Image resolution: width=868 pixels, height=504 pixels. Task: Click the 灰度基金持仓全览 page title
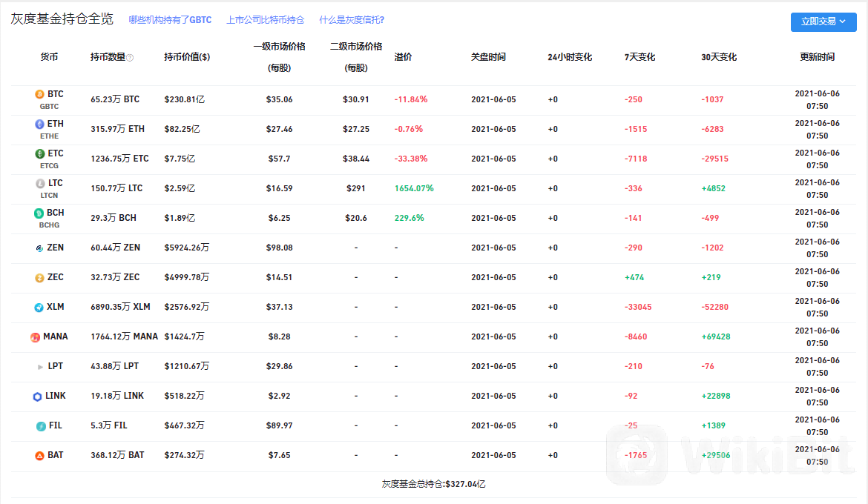(x=62, y=19)
